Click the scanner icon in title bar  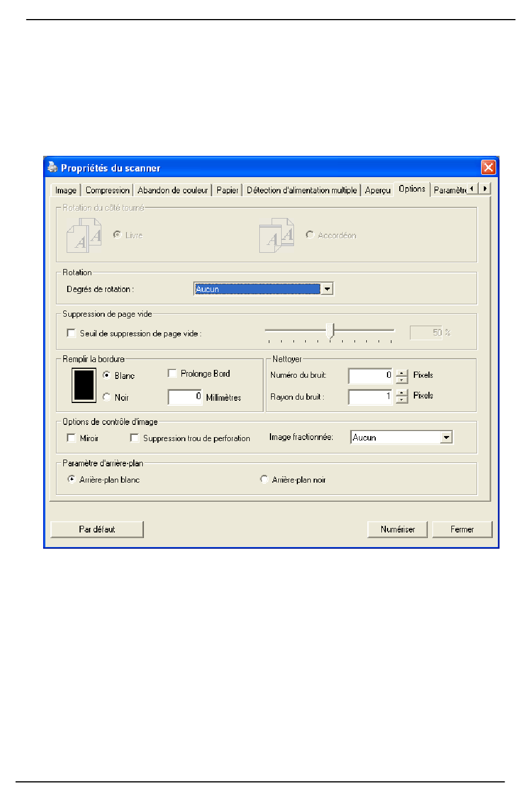tap(53, 167)
